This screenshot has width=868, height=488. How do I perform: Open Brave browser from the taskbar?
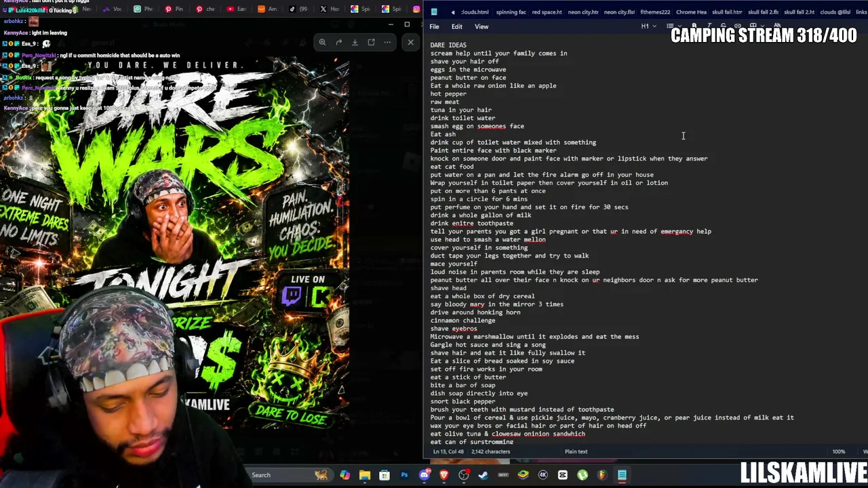444,475
